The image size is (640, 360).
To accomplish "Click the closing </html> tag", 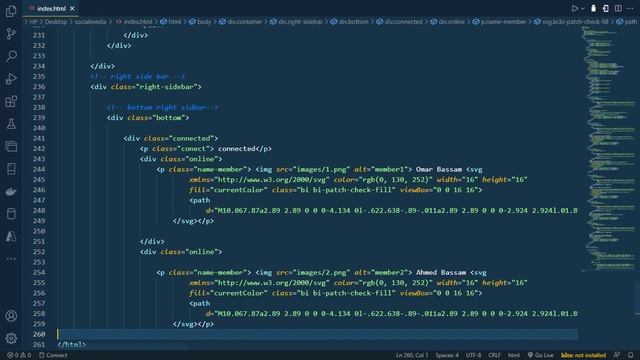I will click(x=71, y=344).
